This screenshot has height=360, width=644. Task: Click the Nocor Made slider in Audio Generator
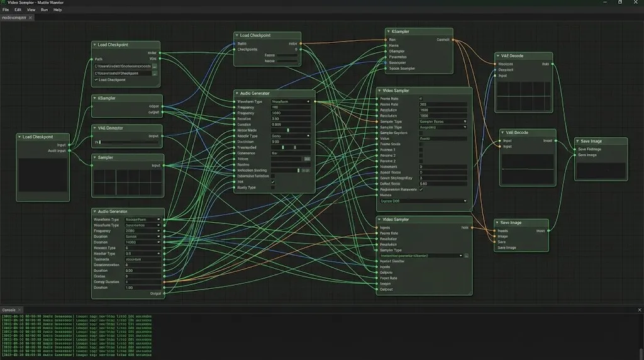(291, 130)
